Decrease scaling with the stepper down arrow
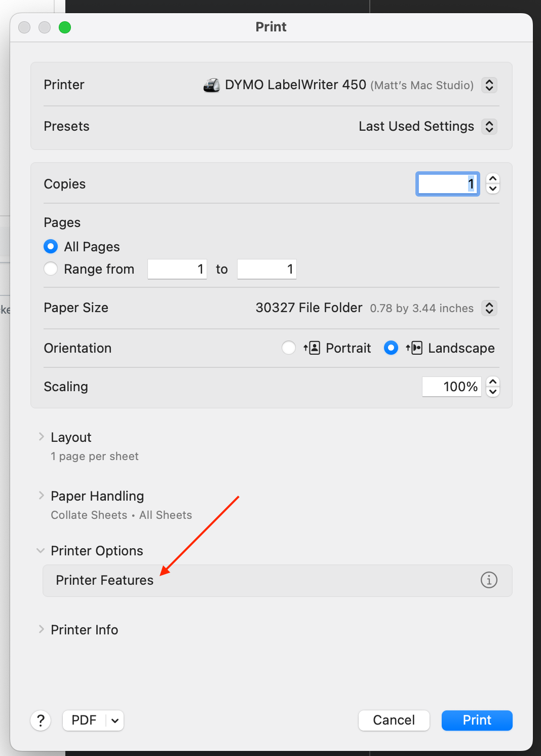The height and width of the screenshot is (756, 541). pos(493,392)
